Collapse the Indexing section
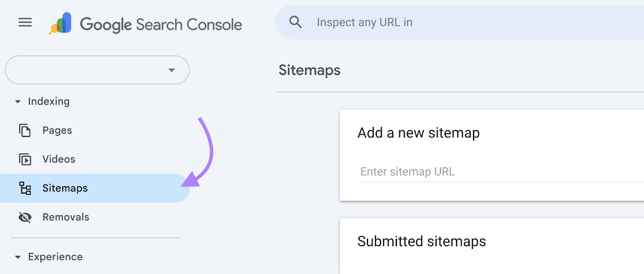This screenshot has height=274, width=644. coord(17,102)
